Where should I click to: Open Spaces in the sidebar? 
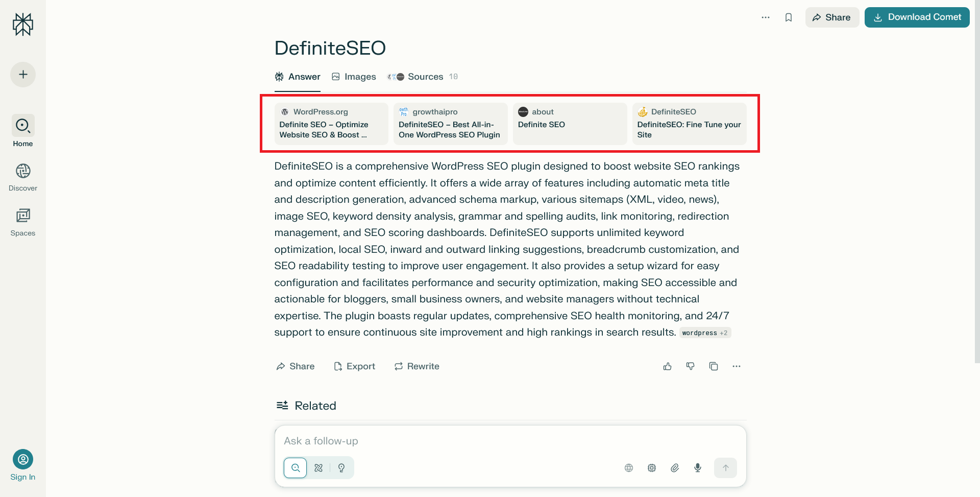(x=23, y=222)
